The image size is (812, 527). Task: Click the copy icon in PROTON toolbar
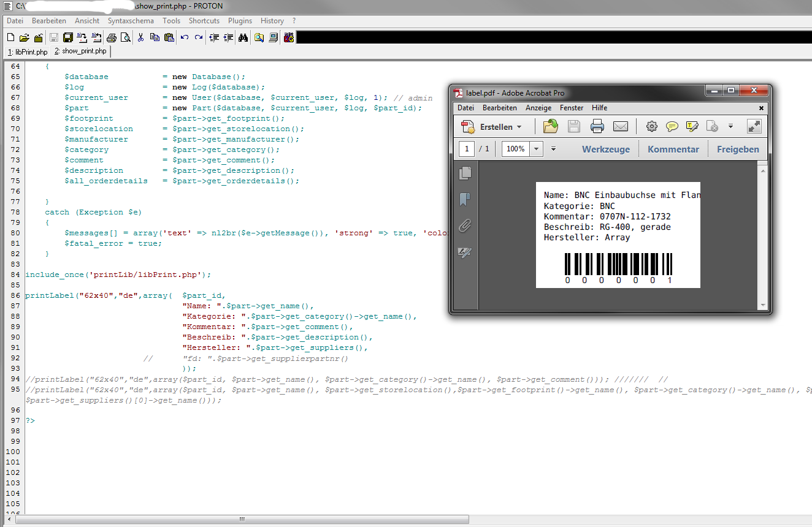click(155, 37)
